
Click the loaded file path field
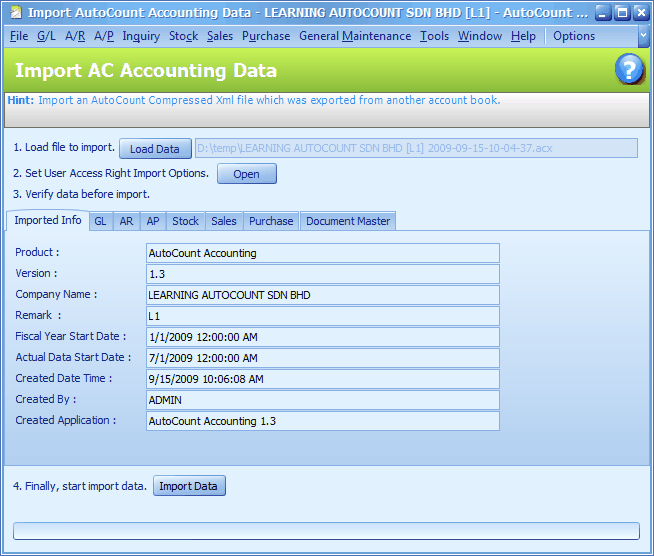click(x=416, y=148)
